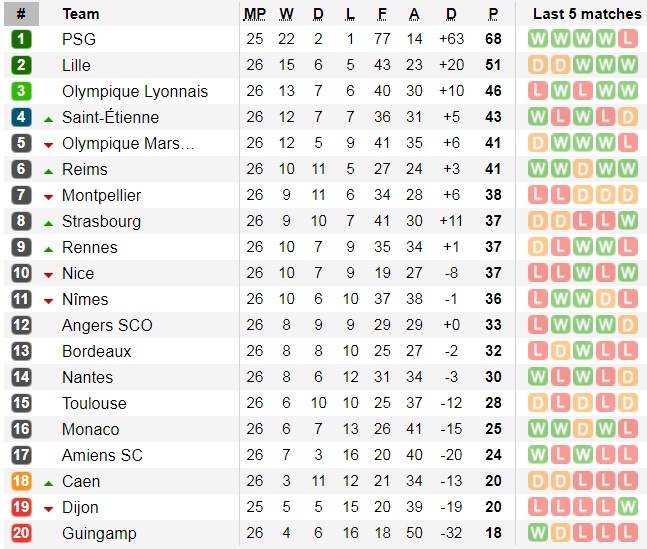Click the green W result badge in Strasbourg's row
This screenshot has height=549, width=647.
[x=627, y=221]
